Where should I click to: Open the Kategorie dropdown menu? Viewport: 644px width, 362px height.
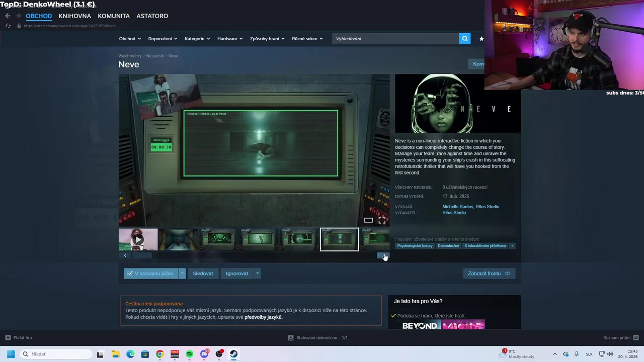pyautogui.click(x=197, y=39)
